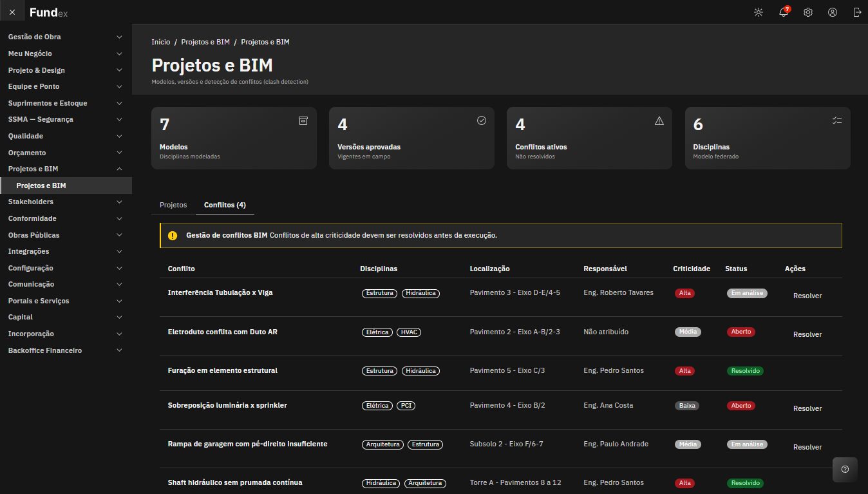Screen dimensions: 868x494
Task: Click the Fundex logo
Action: coord(48,12)
